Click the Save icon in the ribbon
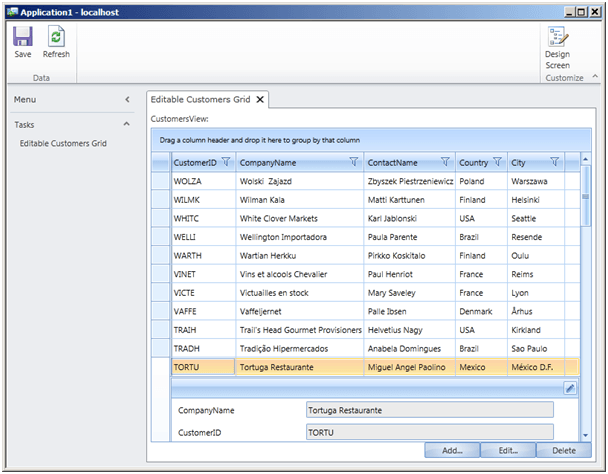Viewport: 608px width, 474px height. (x=23, y=37)
